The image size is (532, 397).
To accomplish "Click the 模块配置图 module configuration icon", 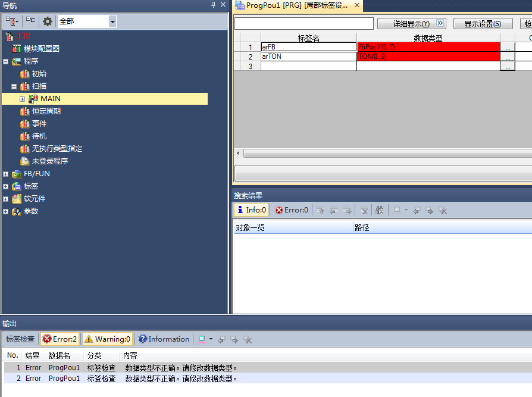I will click(x=16, y=49).
